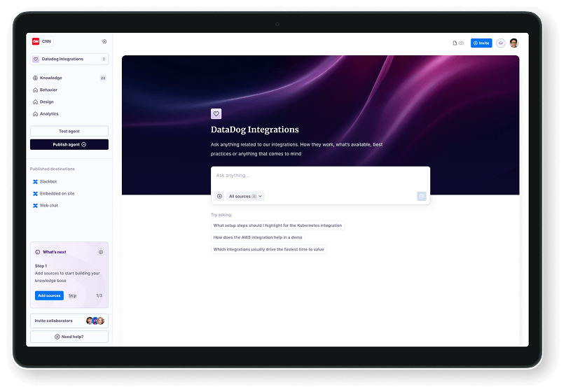Click the Skip link
The image size is (566, 392).
tap(73, 295)
